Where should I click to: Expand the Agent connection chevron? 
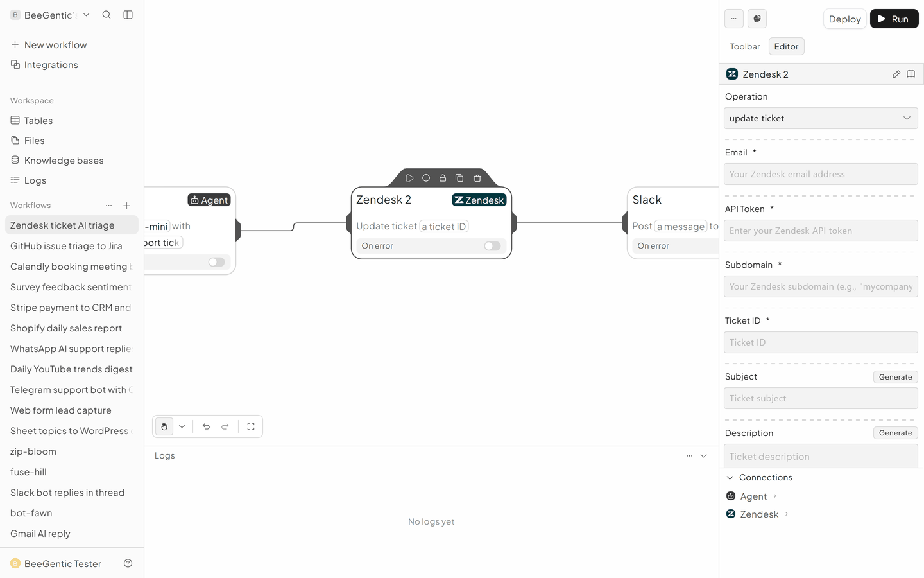coord(775,496)
